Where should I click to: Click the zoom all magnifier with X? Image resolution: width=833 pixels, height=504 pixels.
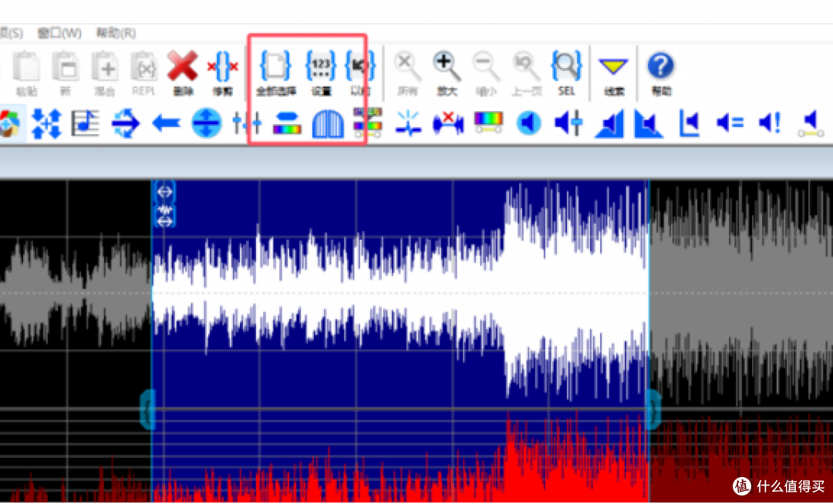pos(407,74)
